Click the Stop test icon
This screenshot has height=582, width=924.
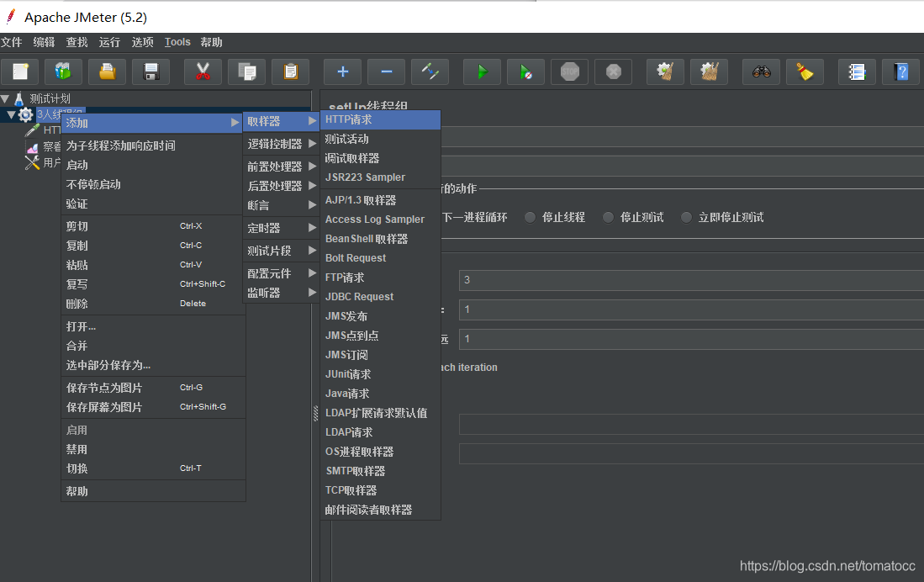(x=569, y=72)
